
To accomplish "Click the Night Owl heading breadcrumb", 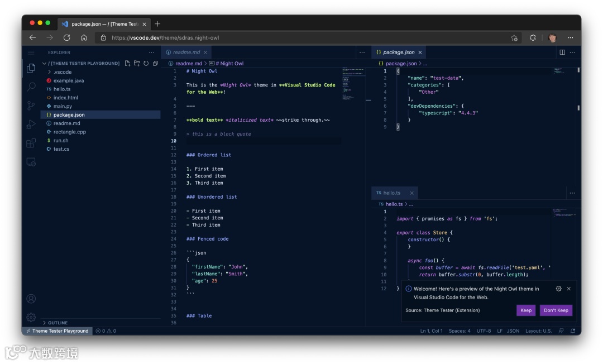I will pos(226,64).
